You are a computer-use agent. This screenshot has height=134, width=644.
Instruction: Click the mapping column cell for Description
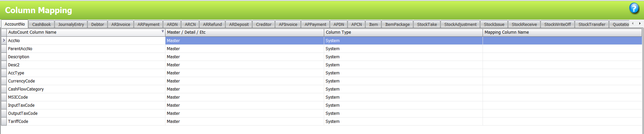tap(562, 57)
